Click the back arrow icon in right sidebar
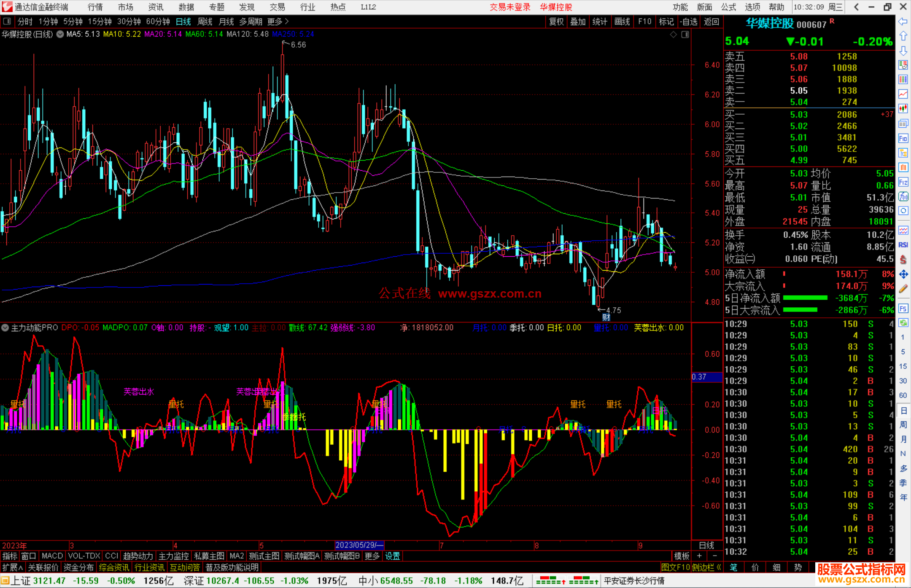Image resolution: width=911 pixels, height=588 pixels. [x=903, y=21]
